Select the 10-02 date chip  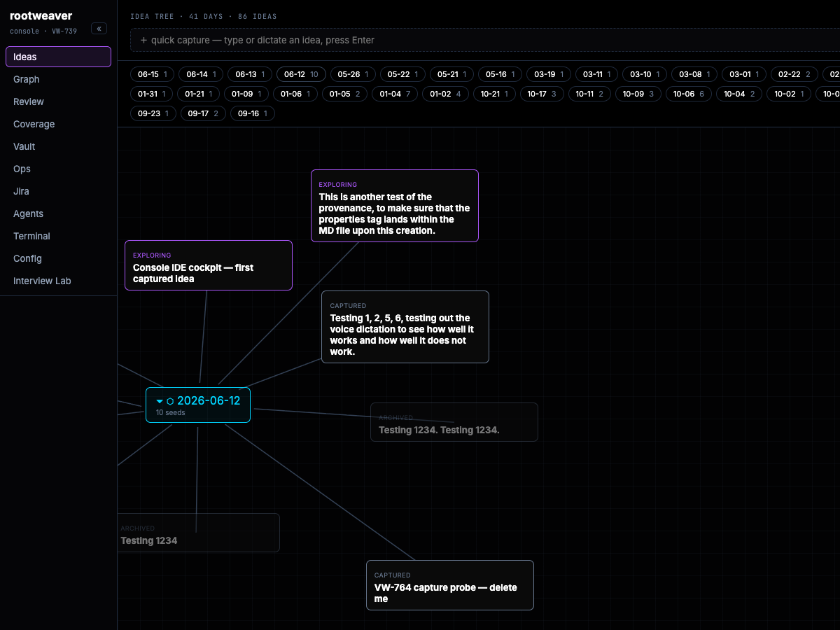[789, 94]
